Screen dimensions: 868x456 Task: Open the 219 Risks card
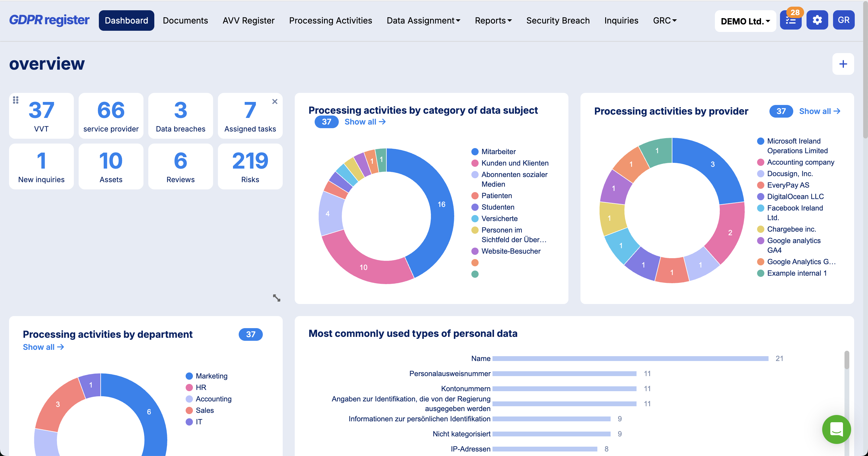click(250, 166)
